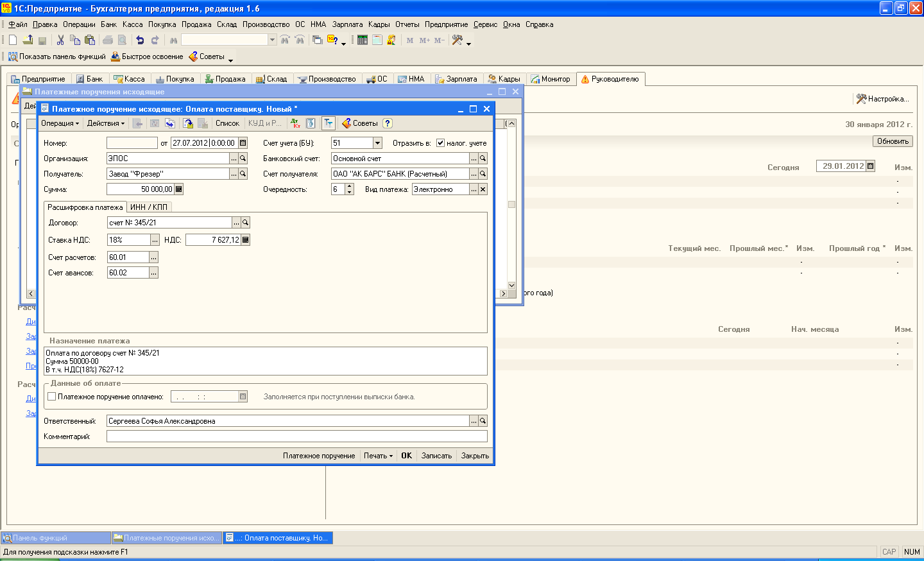Adjust the Очередность spinner arrows
Viewport: 924px width, 561px height.
(x=350, y=189)
